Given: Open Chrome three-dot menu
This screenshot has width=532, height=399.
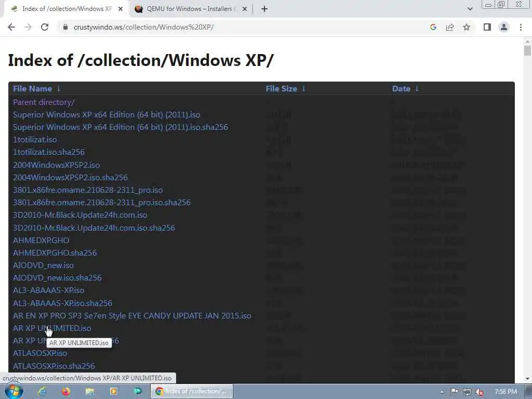Looking at the screenshot, I should tap(521, 27).
